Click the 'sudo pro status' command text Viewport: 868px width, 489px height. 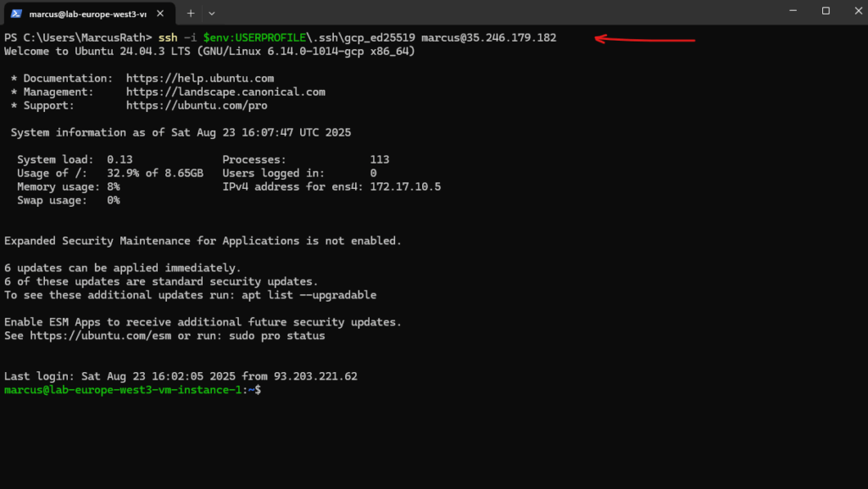point(277,336)
